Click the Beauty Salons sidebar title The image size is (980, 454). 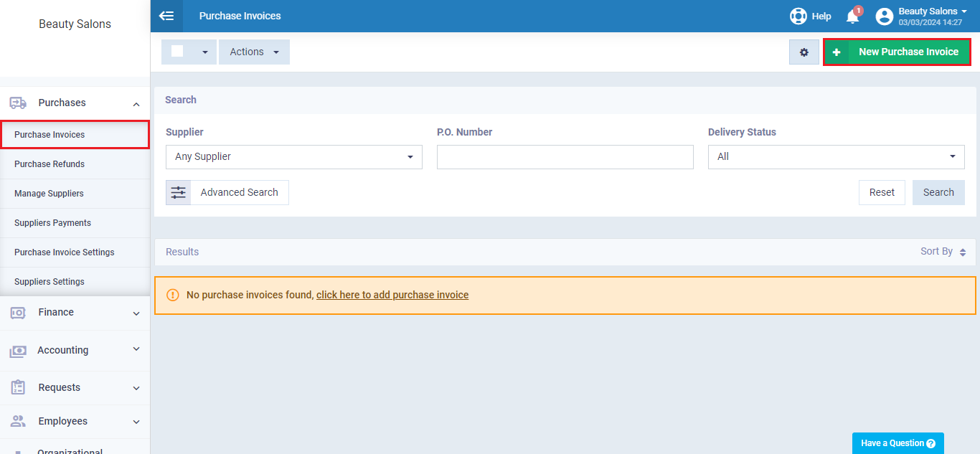click(x=75, y=24)
